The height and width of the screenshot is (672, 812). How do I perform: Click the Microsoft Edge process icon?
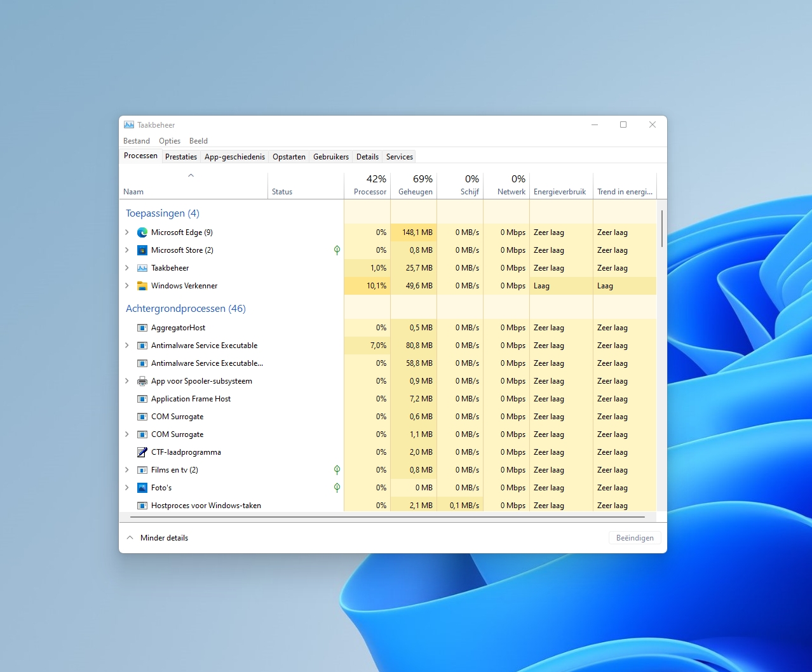coord(142,232)
